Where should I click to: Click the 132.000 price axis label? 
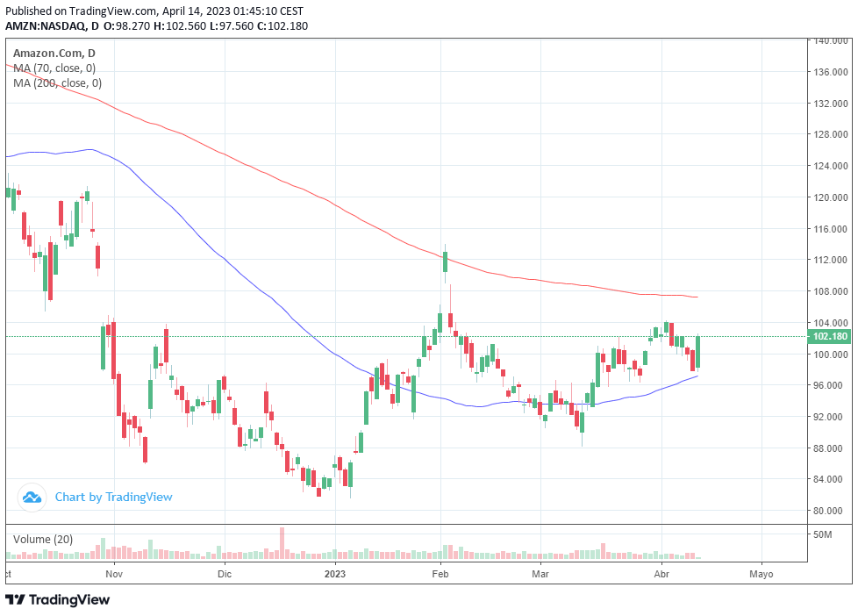pos(831,104)
